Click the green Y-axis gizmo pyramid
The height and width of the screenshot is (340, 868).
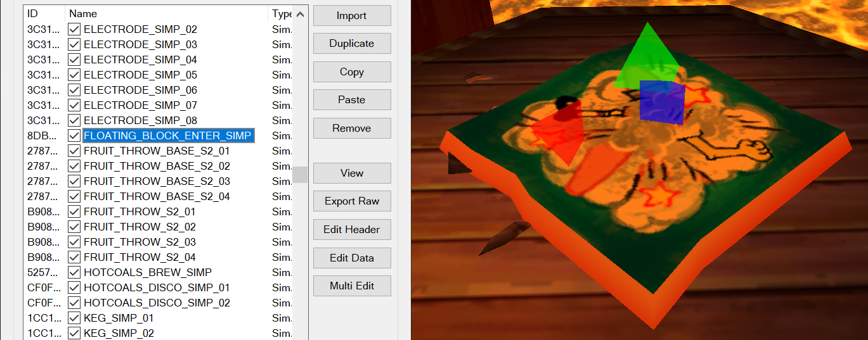point(646,60)
